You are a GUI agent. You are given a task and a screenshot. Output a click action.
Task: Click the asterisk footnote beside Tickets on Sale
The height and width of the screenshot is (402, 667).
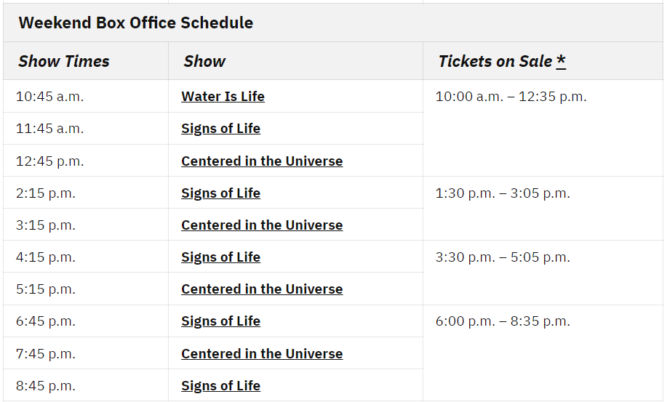coord(561,61)
